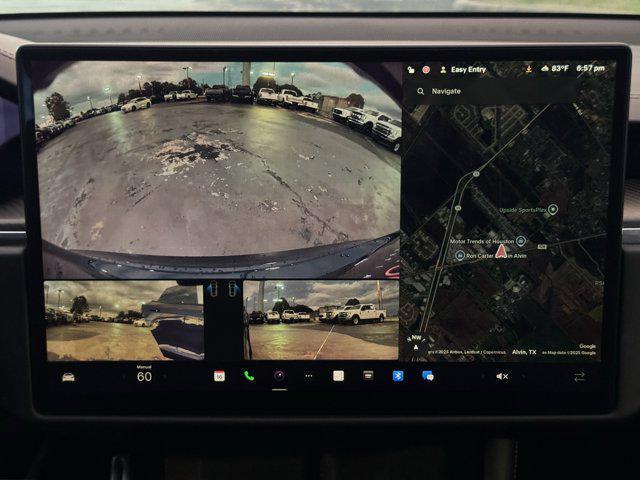The height and width of the screenshot is (480, 640).
Task: Tap the Manual 60 temperature setting
Action: [144, 375]
